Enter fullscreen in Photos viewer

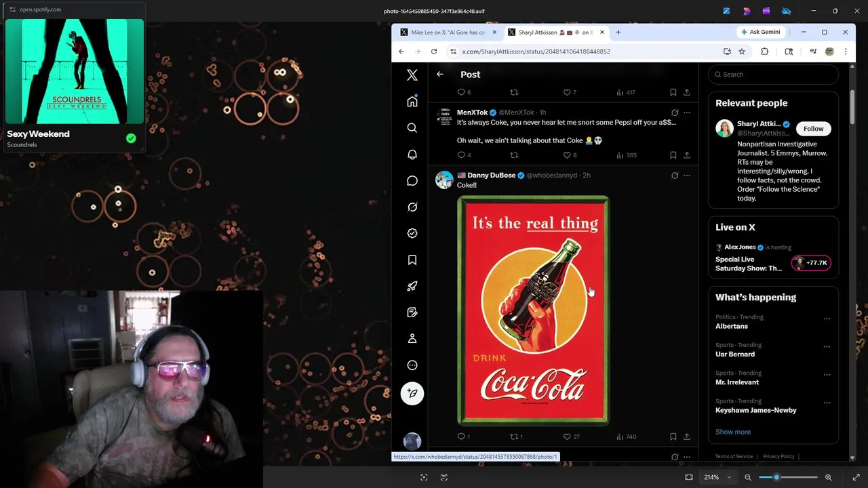pyautogui.click(x=856, y=477)
